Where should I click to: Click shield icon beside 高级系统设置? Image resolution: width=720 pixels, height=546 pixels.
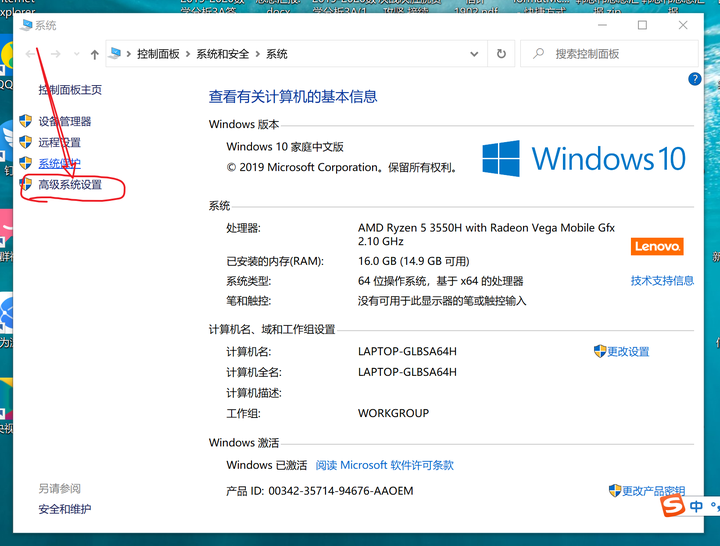coord(26,184)
